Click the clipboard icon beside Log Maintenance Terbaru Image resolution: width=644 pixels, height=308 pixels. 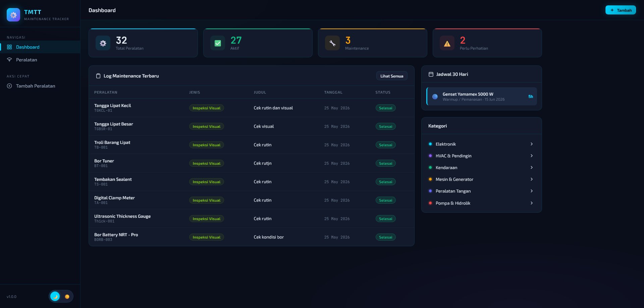point(98,76)
